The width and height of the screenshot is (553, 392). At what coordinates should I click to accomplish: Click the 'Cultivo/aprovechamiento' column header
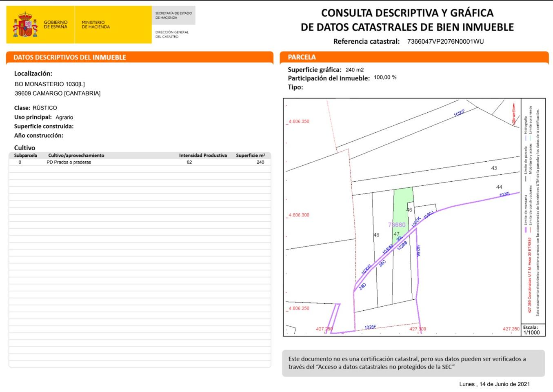pyautogui.click(x=76, y=156)
